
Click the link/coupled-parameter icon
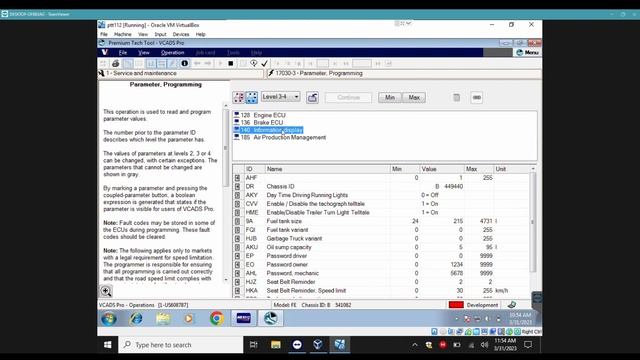(476, 97)
